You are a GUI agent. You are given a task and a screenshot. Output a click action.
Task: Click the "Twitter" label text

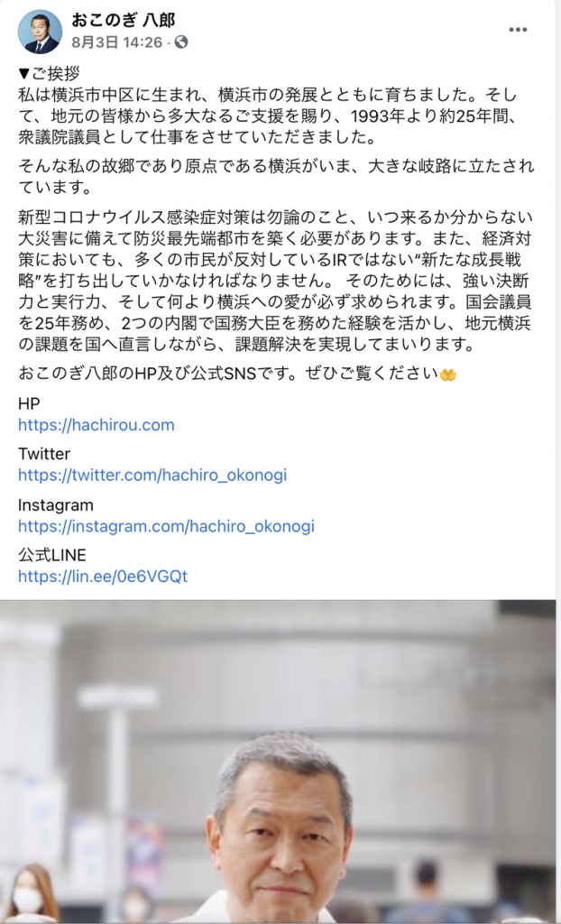(44, 454)
